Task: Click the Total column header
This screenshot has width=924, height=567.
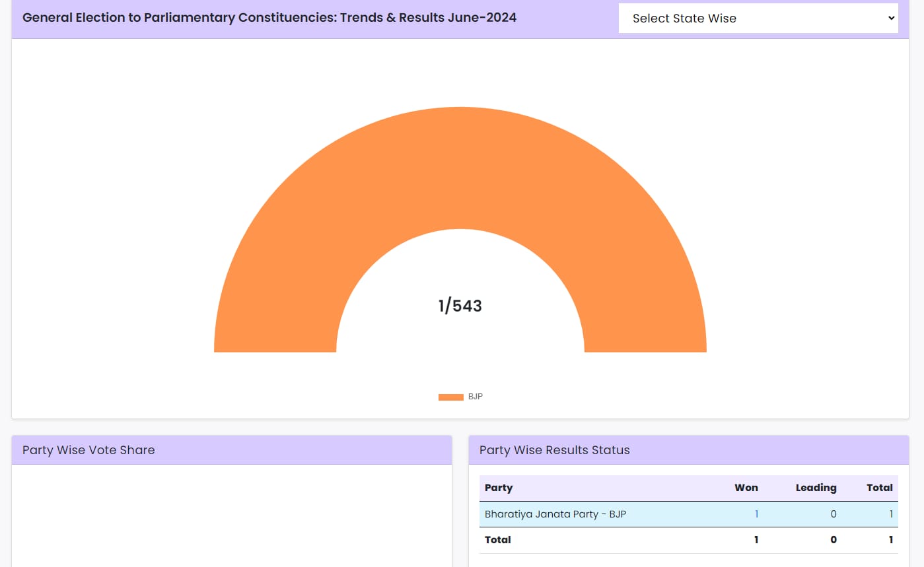Action: click(879, 488)
